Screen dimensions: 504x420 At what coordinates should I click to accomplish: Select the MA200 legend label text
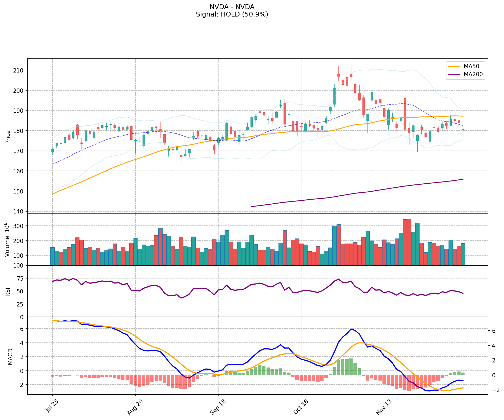coord(473,74)
